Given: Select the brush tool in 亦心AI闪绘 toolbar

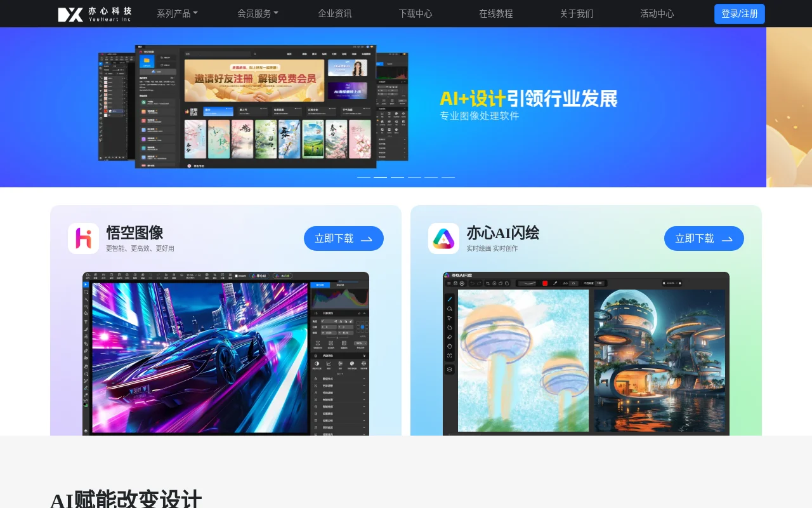Looking at the screenshot, I should pos(449,298).
